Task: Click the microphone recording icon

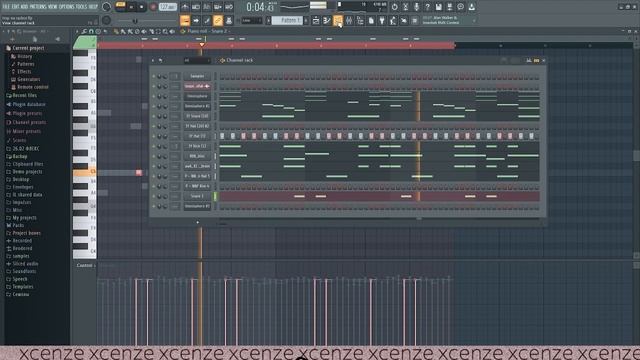Action: click(416, 7)
